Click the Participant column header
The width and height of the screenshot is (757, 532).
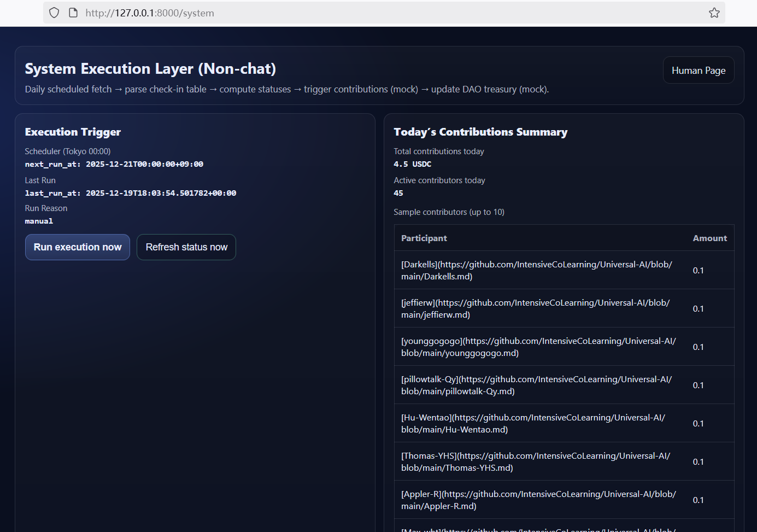pyautogui.click(x=424, y=238)
